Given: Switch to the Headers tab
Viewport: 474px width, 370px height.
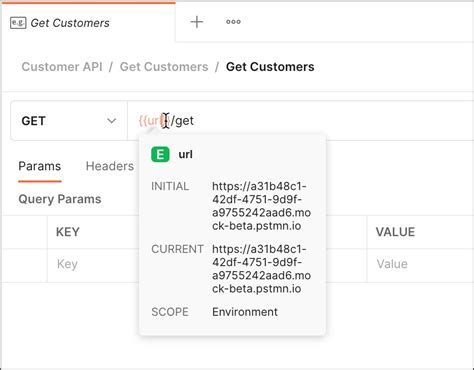Looking at the screenshot, I should (x=110, y=166).
